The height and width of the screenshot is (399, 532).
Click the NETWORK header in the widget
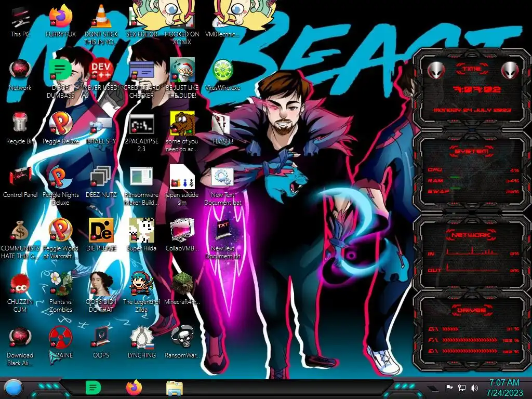pos(471,235)
